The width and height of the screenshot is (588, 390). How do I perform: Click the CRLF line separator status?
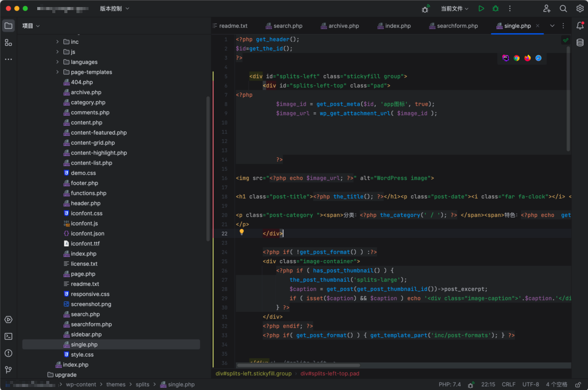(x=509, y=385)
